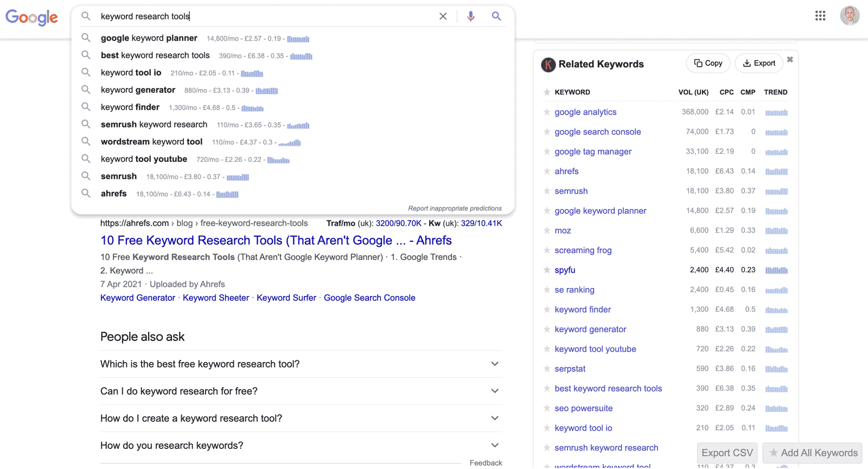Open the Google Search Console sitelink
868x469 pixels.
click(369, 298)
